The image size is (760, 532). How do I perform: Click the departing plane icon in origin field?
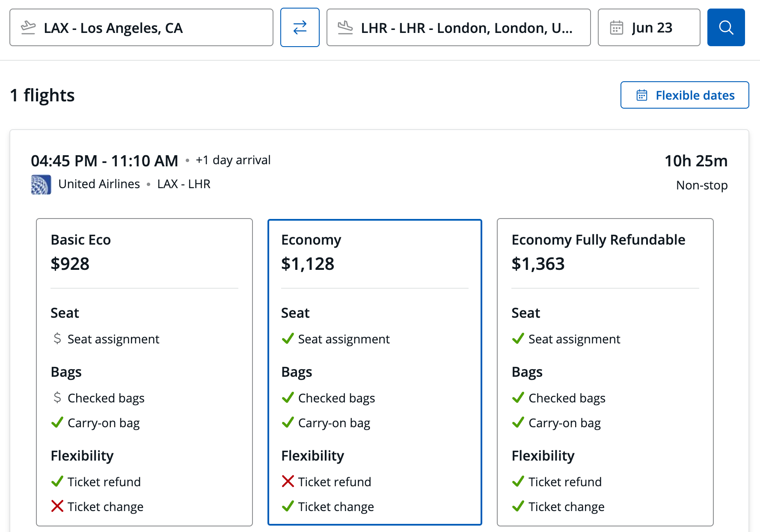[28, 28]
